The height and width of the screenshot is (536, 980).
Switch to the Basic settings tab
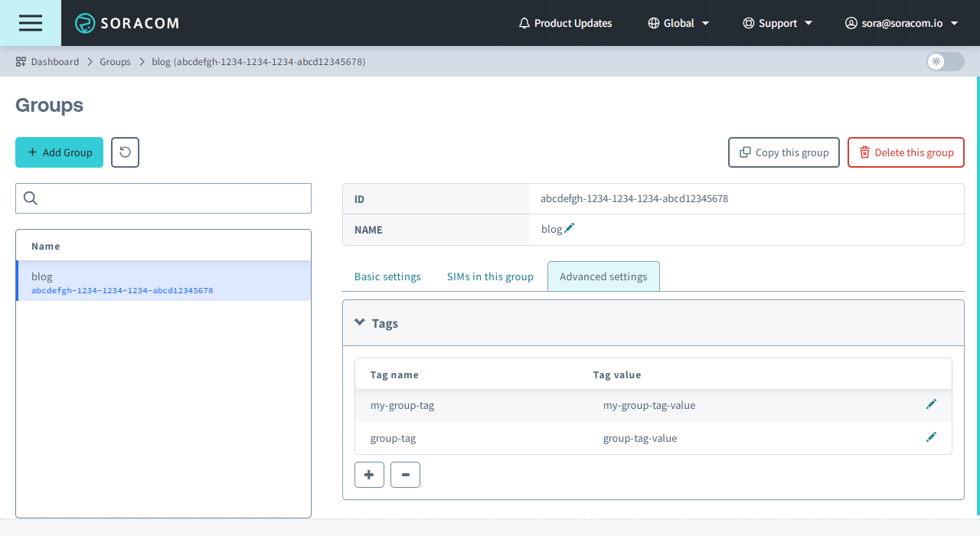click(387, 276)
